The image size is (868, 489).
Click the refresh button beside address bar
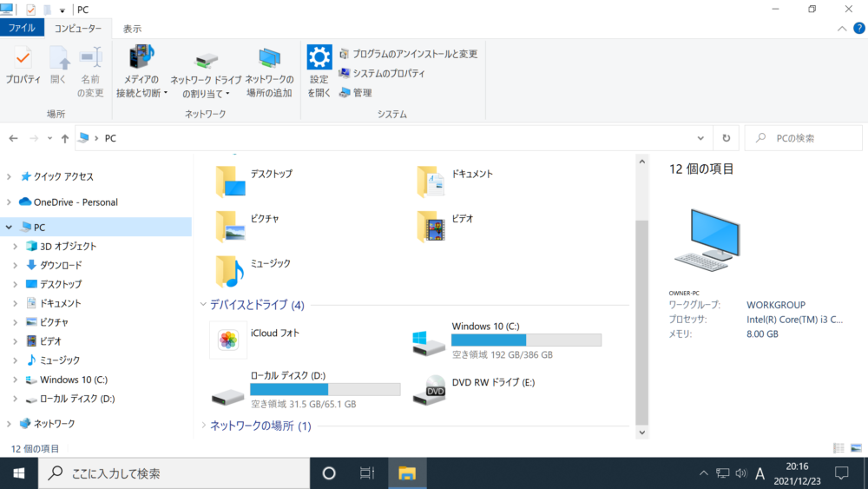[726, 138]
